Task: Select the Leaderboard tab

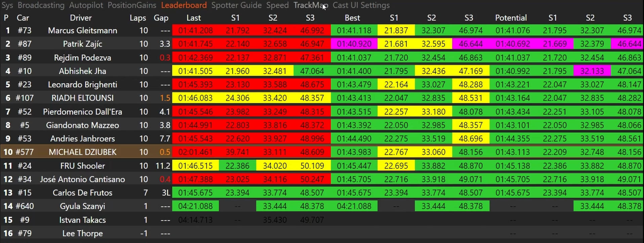Action: pyautogui.click(x=184, y=5)
